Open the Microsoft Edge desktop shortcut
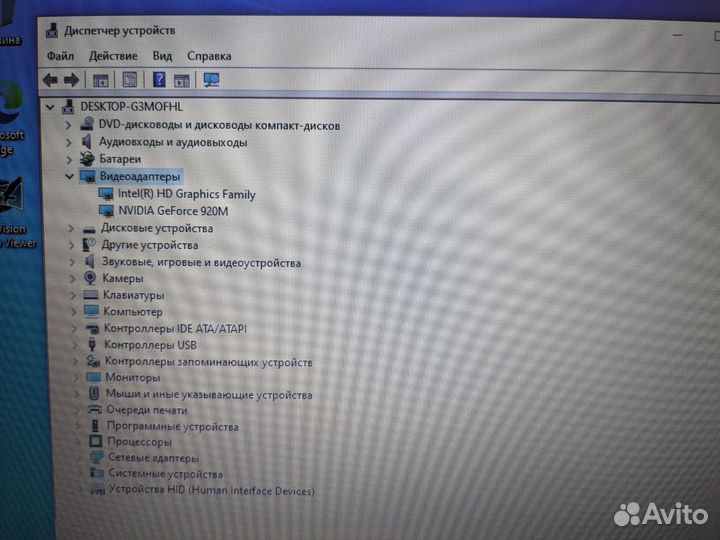 pos(11,117)
